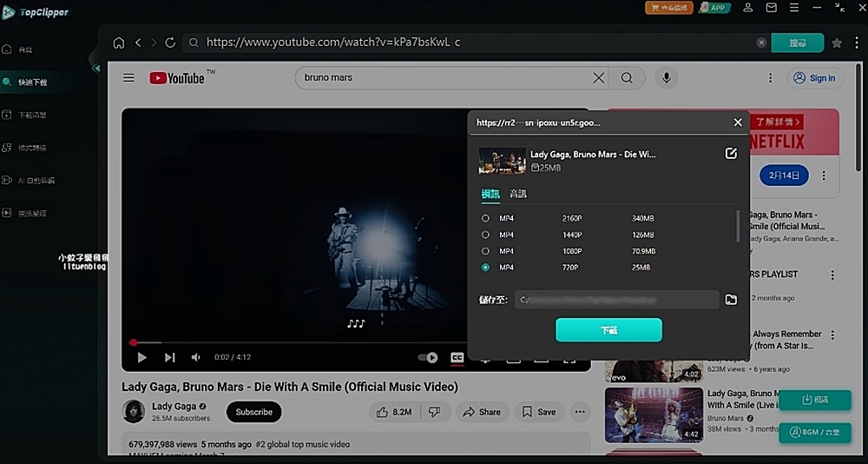Click the Share button
This screenshot has width=868, height=464.
[x=482, y=412]
